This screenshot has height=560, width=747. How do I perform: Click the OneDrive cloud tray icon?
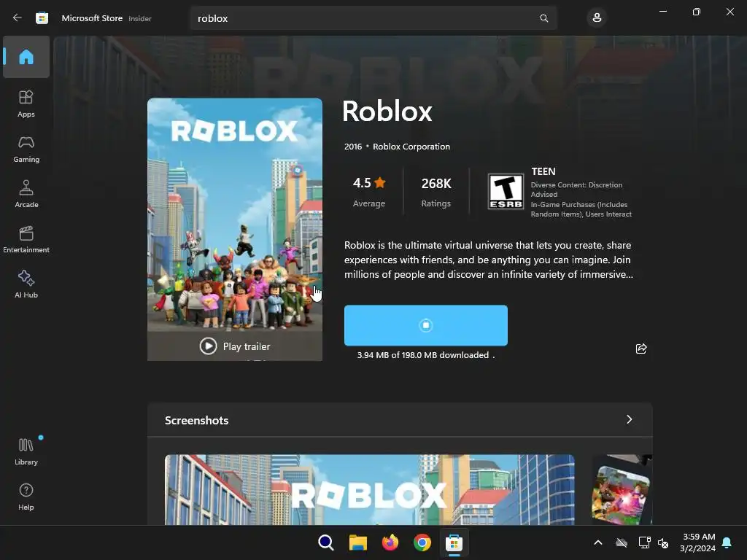tap(622, 542)
